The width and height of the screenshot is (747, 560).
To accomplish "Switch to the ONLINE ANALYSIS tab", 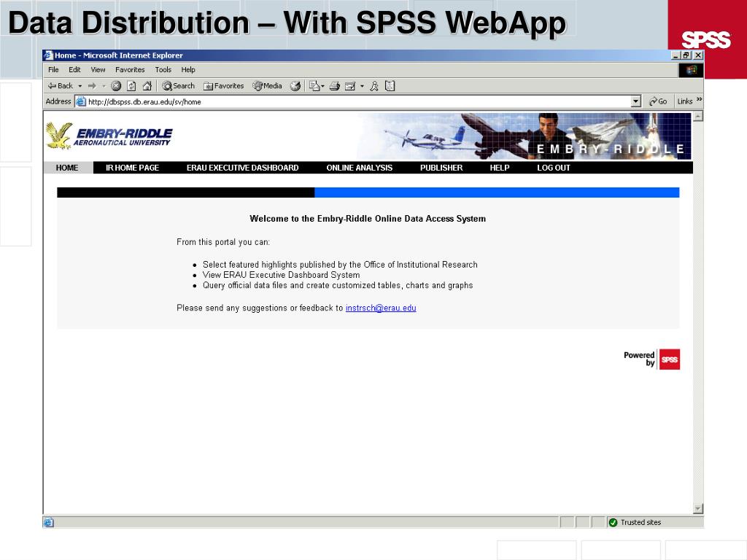I will click(359, 168).
